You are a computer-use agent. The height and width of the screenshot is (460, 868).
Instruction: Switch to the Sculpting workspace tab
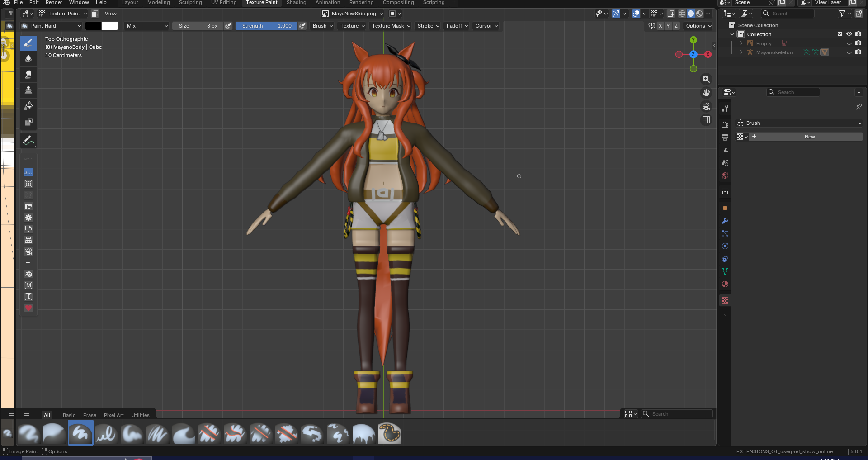[190, 3]
